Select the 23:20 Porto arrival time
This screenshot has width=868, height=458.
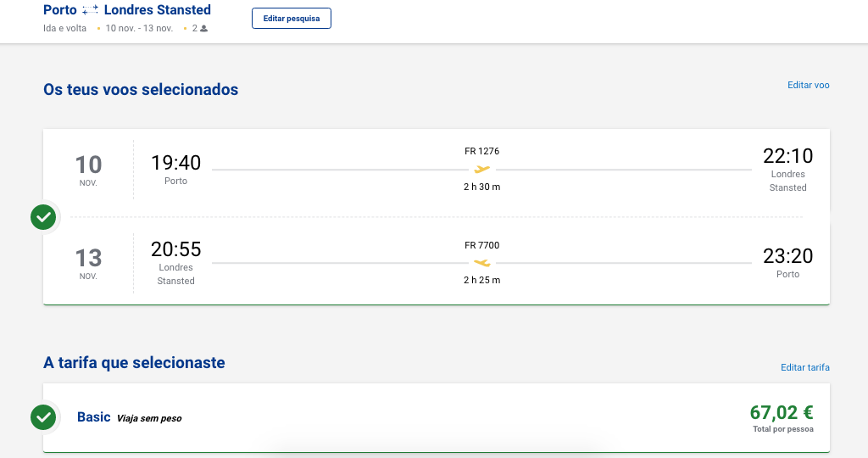tap(787, 256)
